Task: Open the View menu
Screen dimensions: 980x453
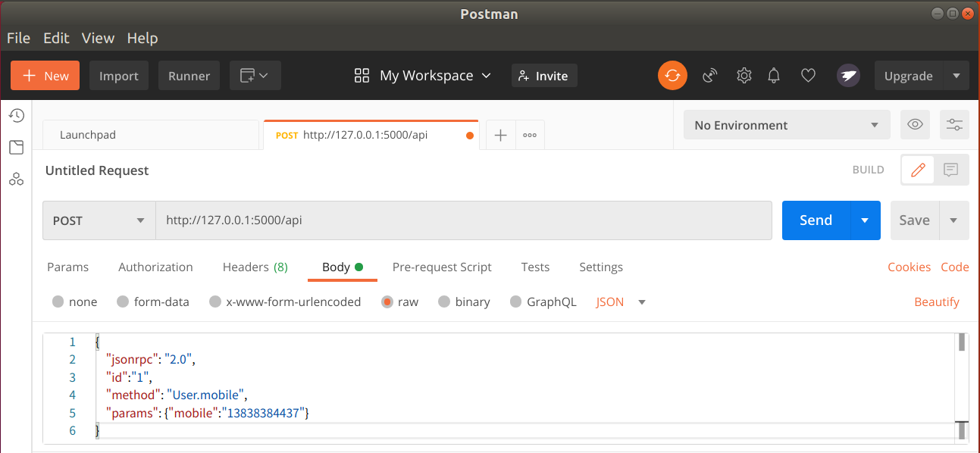Action: [98, 38]
